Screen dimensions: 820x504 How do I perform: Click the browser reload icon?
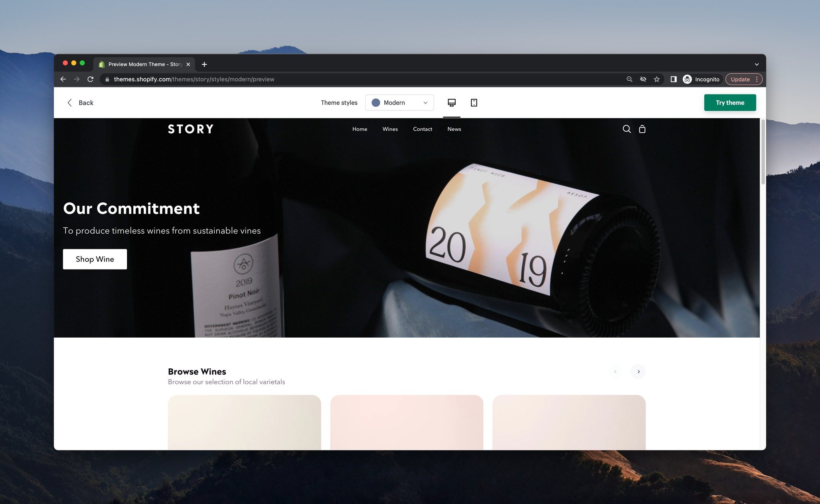click(x=90, y=79)
